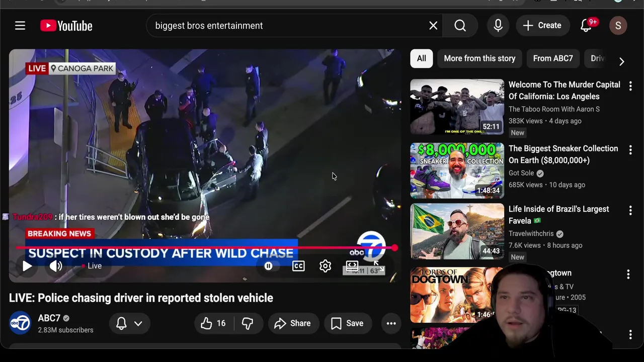Open Got Sole channel name
Image resolution: width=644 pixels, height=362 pixels.
pos(521,173)
